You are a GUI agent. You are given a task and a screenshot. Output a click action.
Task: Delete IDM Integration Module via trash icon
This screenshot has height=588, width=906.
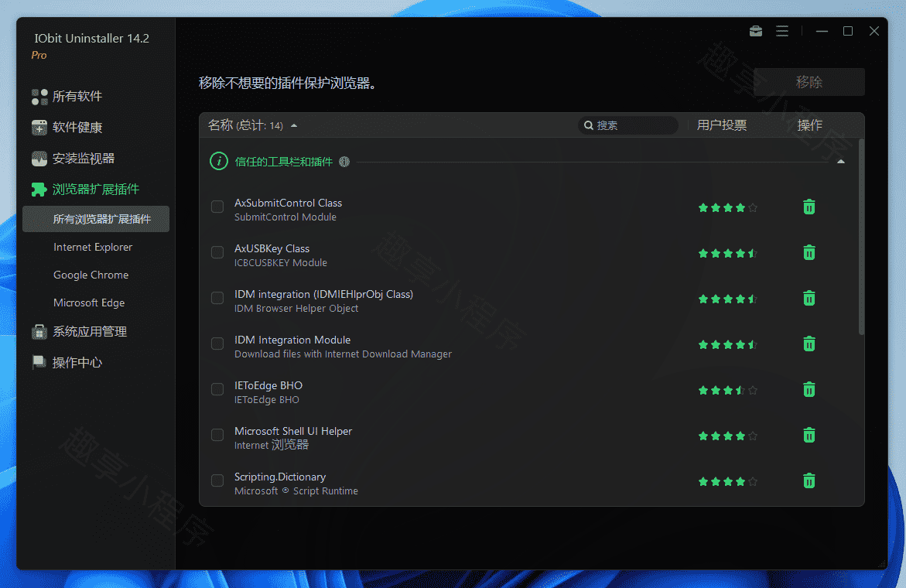(x=809, y=344)
